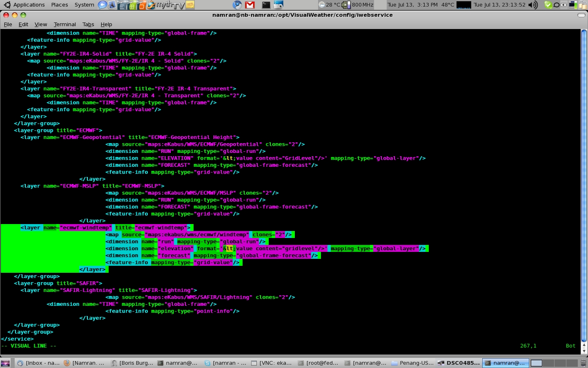Open the sticky notes applet
The image size is (588, 368).
pyautogui.click(x=190, y=5)
